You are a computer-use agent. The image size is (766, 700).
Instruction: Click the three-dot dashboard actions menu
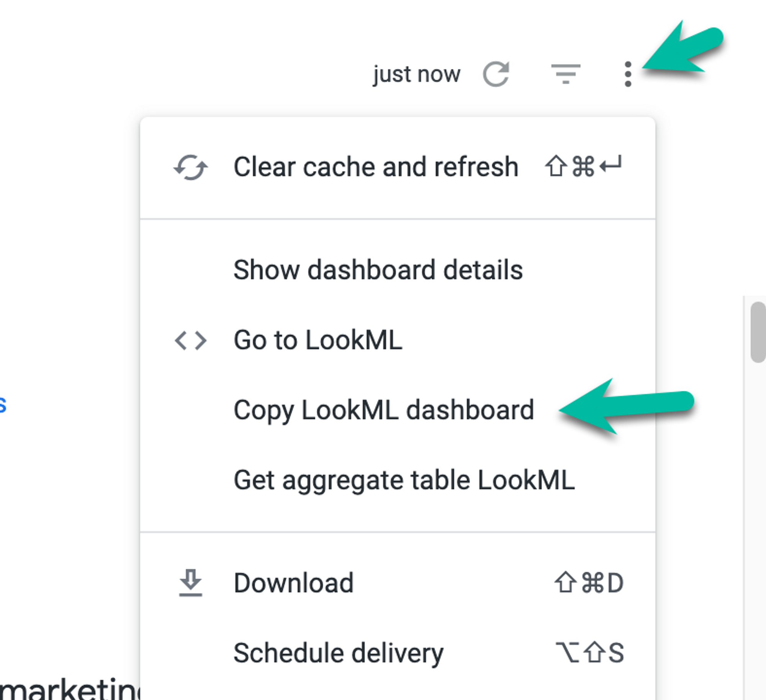click(628, 74)
